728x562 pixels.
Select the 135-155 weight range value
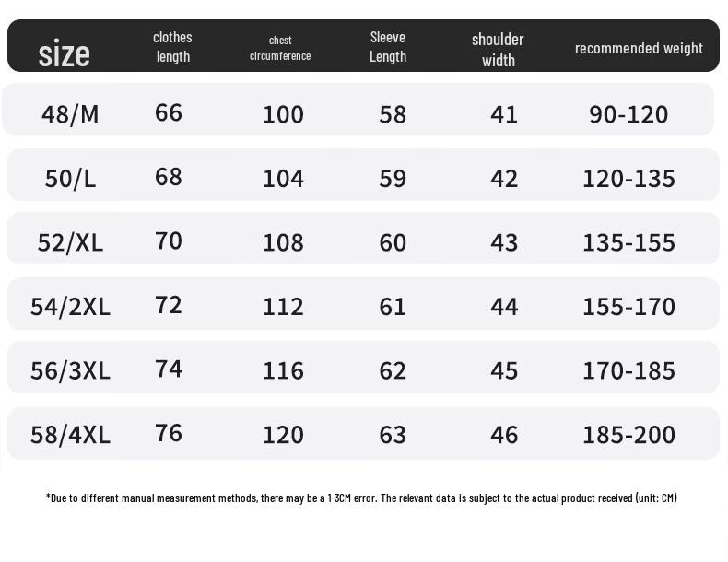coord(628,242)
